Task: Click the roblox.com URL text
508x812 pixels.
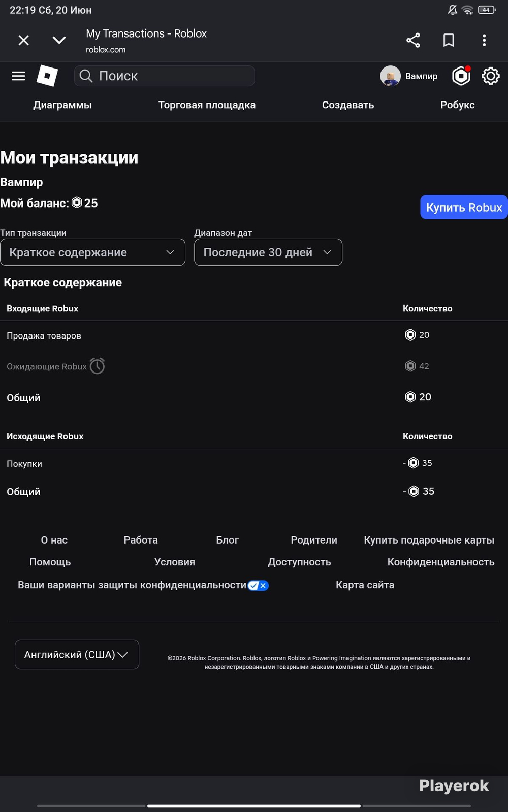Action: click(106, 50)
